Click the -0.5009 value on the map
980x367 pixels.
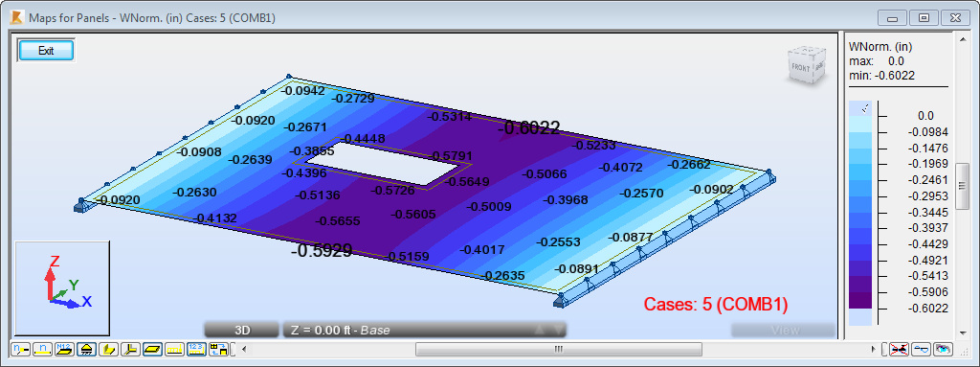click(x=490, y=206)
